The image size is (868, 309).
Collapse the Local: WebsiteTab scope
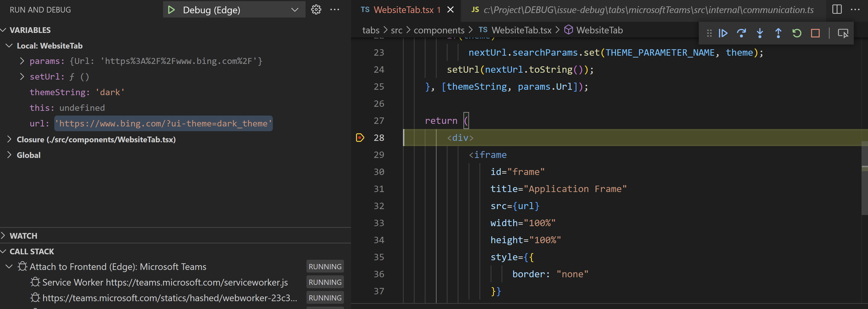(9, 46)
